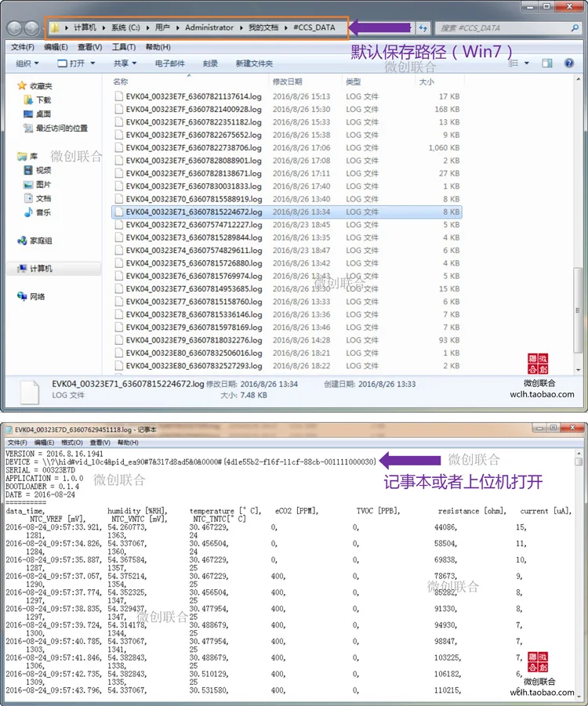588x706 pixels.
Task: Sort by 修改日期 column header
Action: click(x=288, y=81)
